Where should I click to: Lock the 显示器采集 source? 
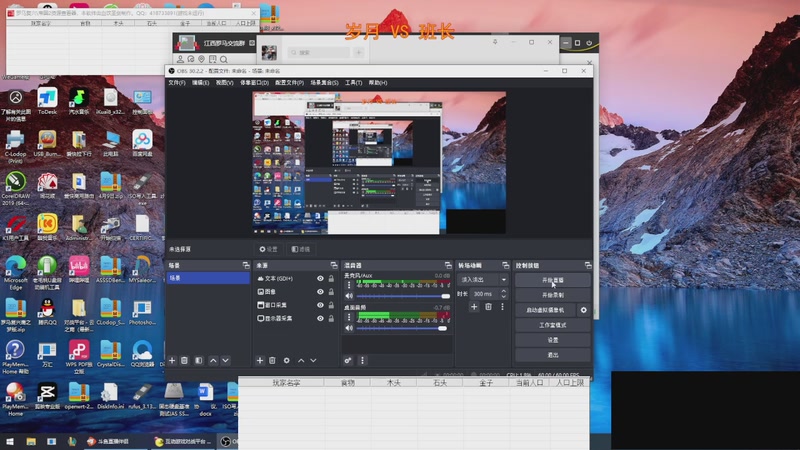332,318
